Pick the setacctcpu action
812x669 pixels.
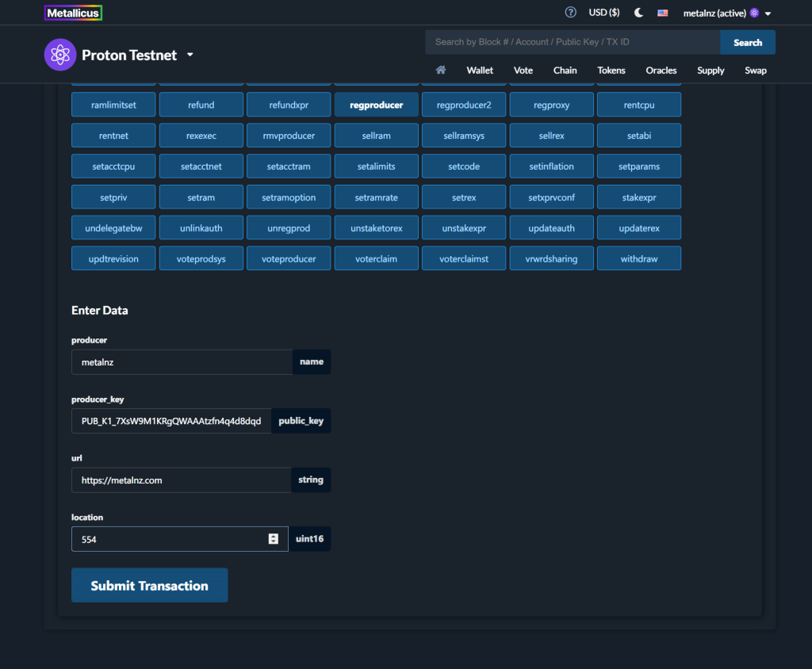[x=113, y=166]
